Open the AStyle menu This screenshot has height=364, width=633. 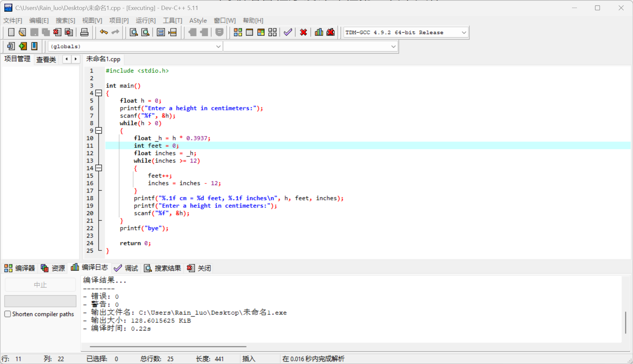point(198,20)
